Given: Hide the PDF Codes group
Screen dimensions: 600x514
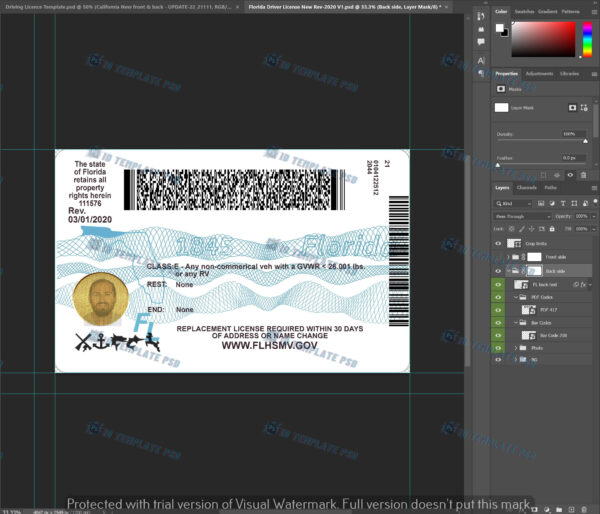Looking at the screenshot, I should click(x=498, y=297).
